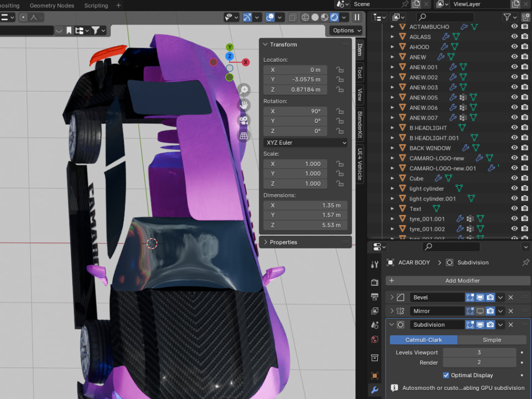Open View Layer properties tab
The height and width of the screenshot is (399, 532).
[x=375, y=311]
